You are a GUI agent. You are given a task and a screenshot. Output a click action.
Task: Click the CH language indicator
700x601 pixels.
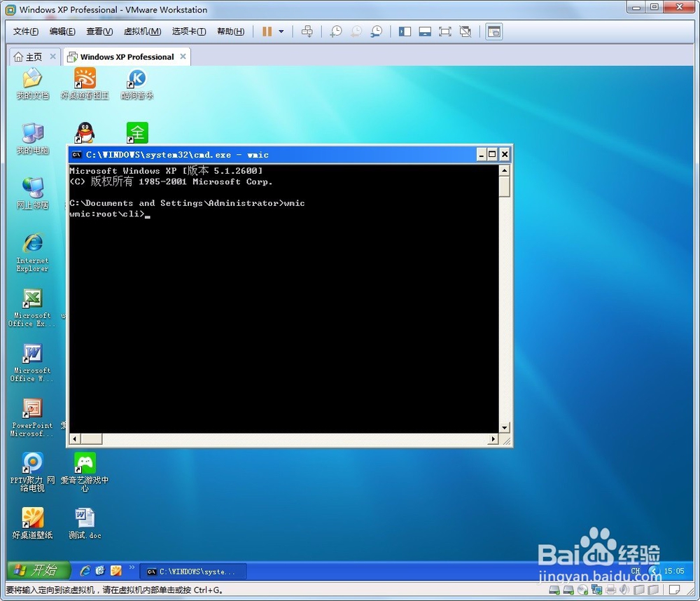636,571
